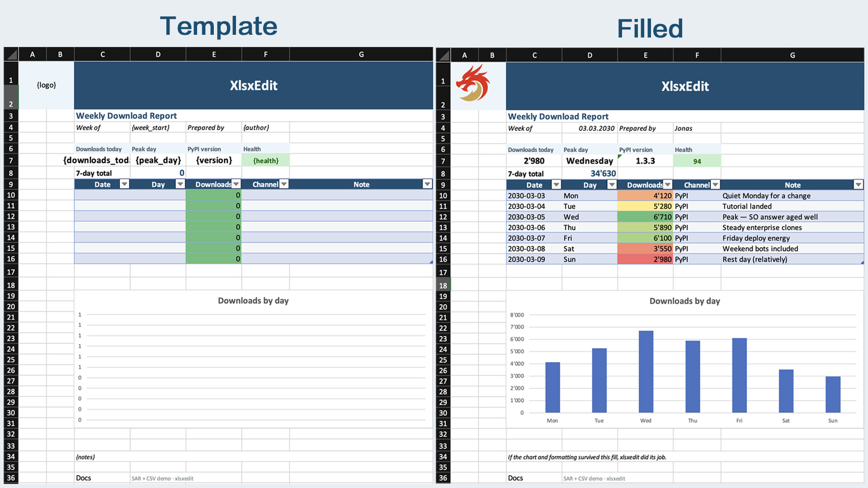Viewport: 868px width, 488px height.
Task: Select the Health value 94 cell
Action: pos(697,161)
